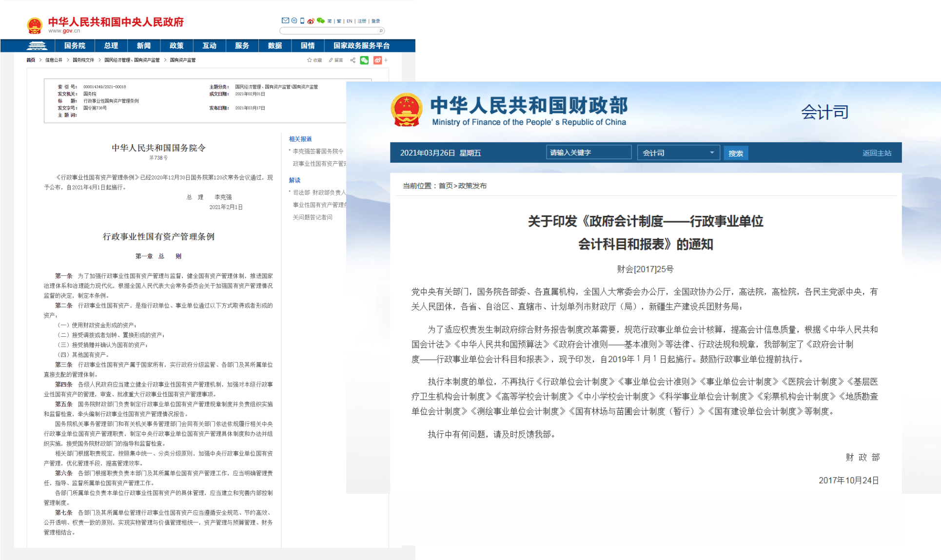Click the WeChat icon in gov.cn header
This screenshot has height=560, width=941.
click(x=320, y=20)
